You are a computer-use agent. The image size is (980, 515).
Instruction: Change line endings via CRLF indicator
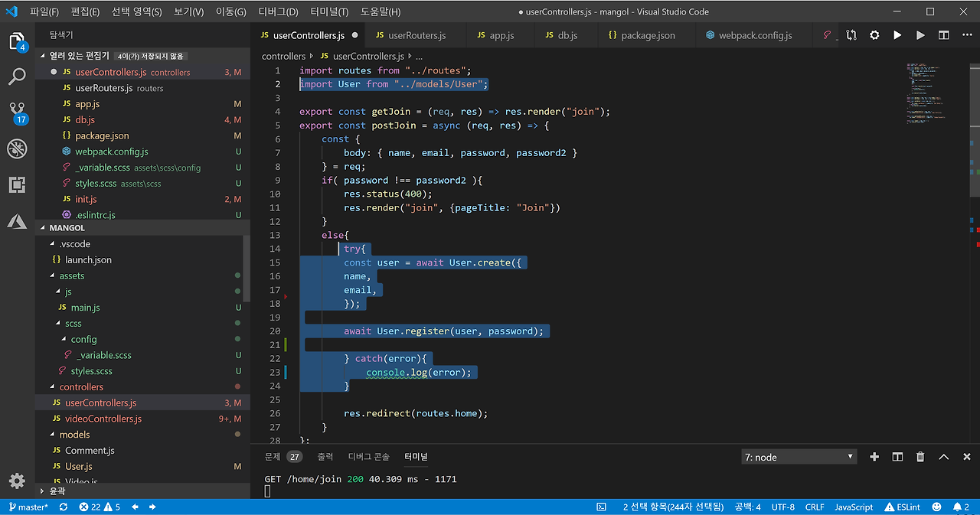point(815,507)
